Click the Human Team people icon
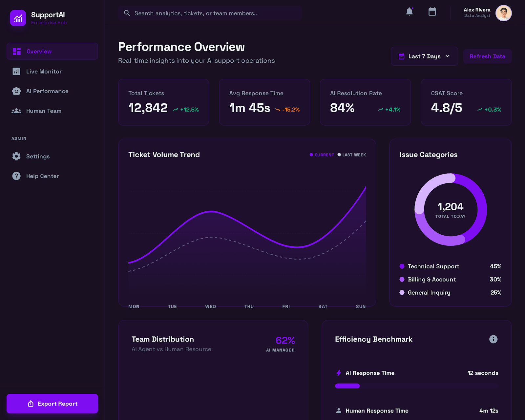525x420 pixels. [16, 111]
